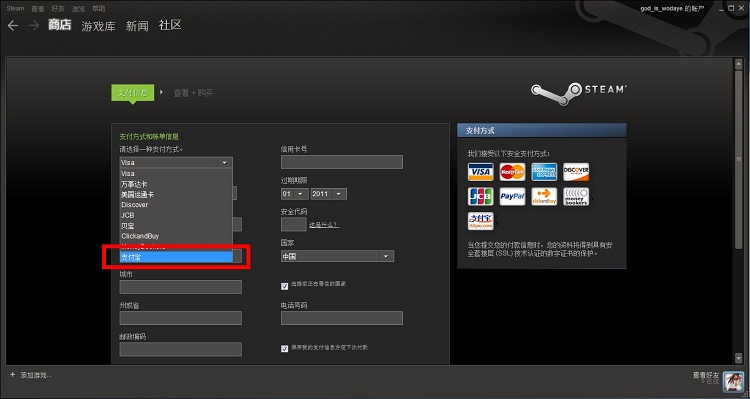Image resolution: width=750 pixels, height=399 pixels.
Task: Click the 支付方式和账单信息 heading
Action: pyautogui.click(x=149, y=137)
